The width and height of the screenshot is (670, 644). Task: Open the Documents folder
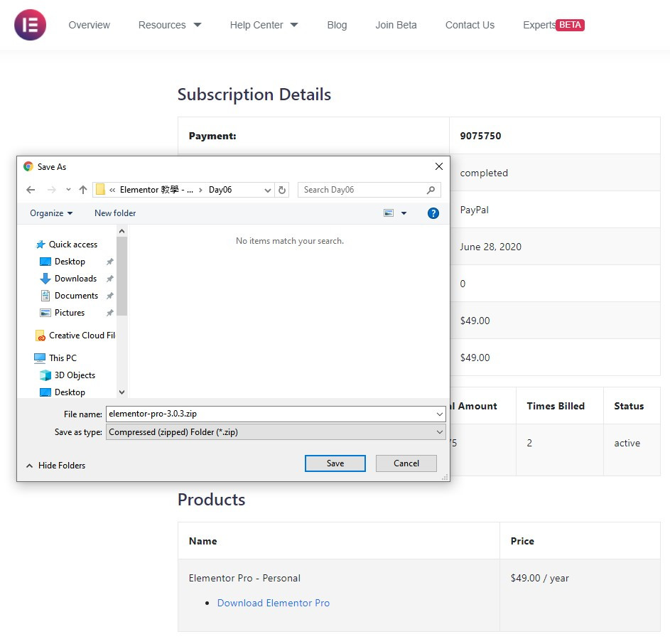click(x=76, y=296)
